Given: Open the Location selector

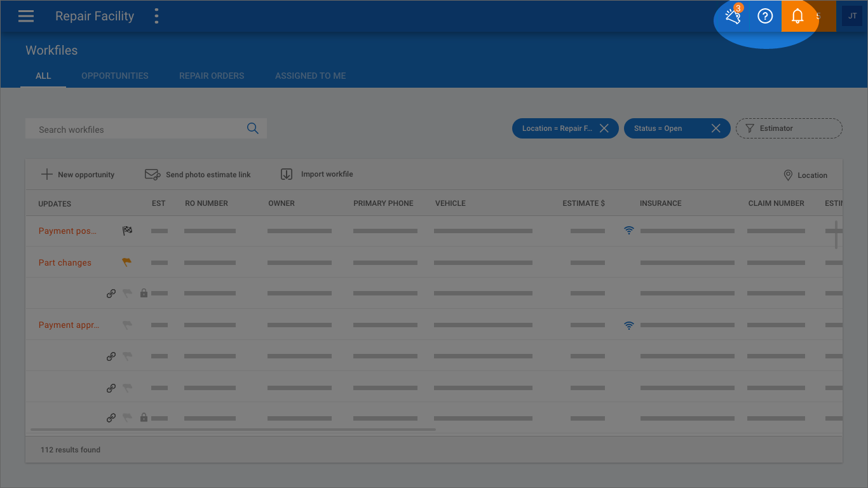Looking at the screenshot, I should tap(805, 175).
